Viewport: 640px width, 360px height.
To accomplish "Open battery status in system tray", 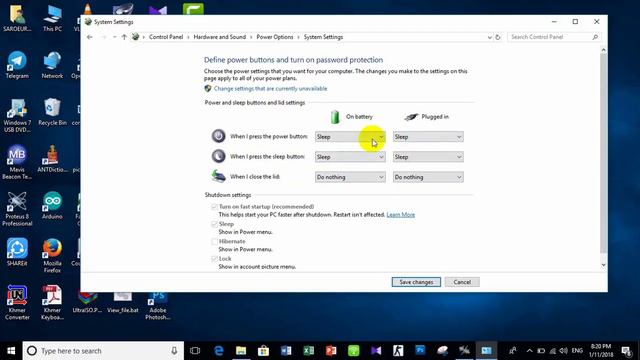I will click(541, 351).
